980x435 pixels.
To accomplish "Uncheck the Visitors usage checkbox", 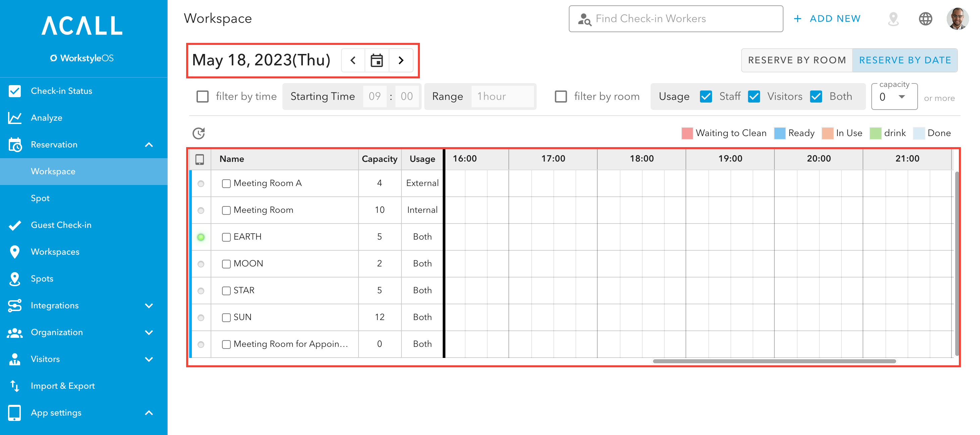I will click(754, 97).
